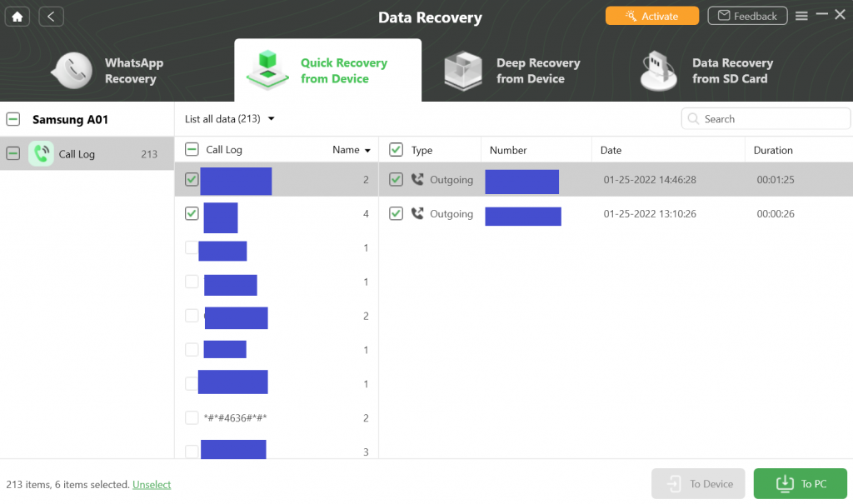The height and width of the screenshot is (504, 853).
Task: Click the Date column header
Action: pyautogui.click(x=611, y=150)
